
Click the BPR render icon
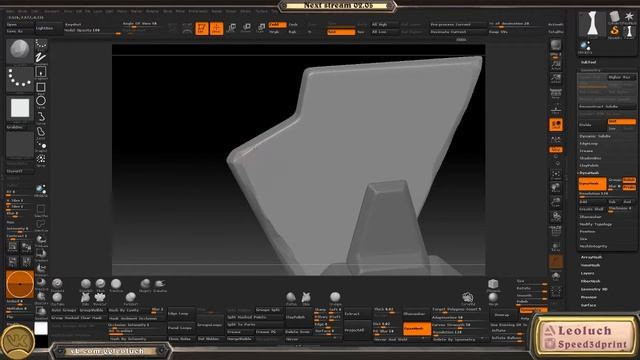pos(556,45)
